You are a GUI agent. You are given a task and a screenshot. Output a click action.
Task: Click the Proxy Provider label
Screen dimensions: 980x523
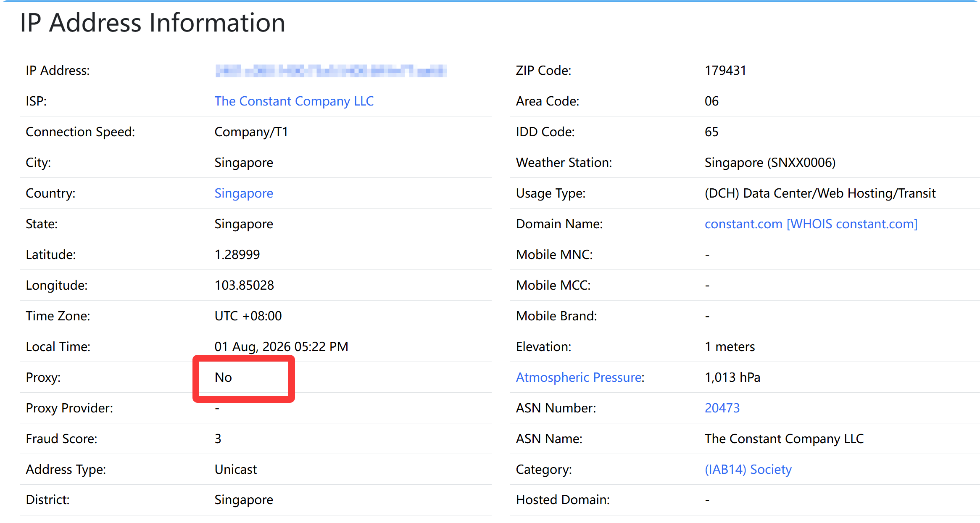69,408
